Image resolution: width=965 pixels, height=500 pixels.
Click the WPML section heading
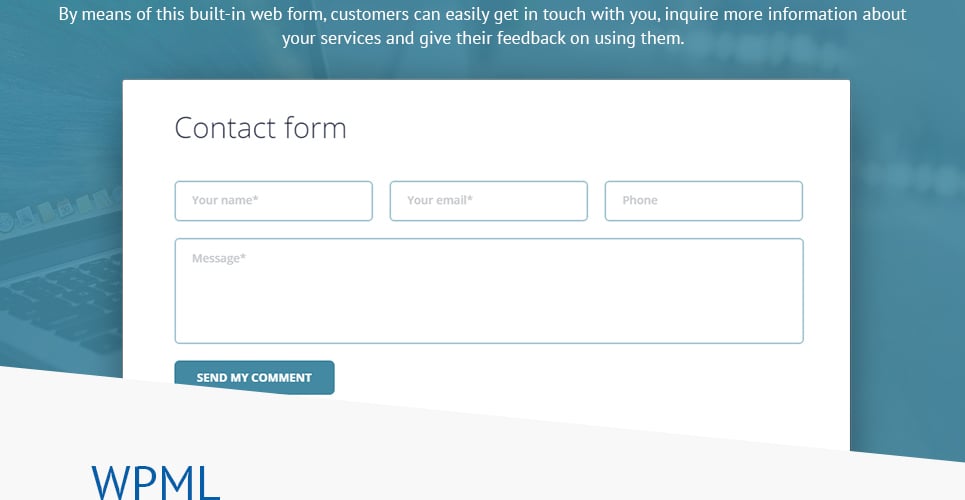[156, 483]
